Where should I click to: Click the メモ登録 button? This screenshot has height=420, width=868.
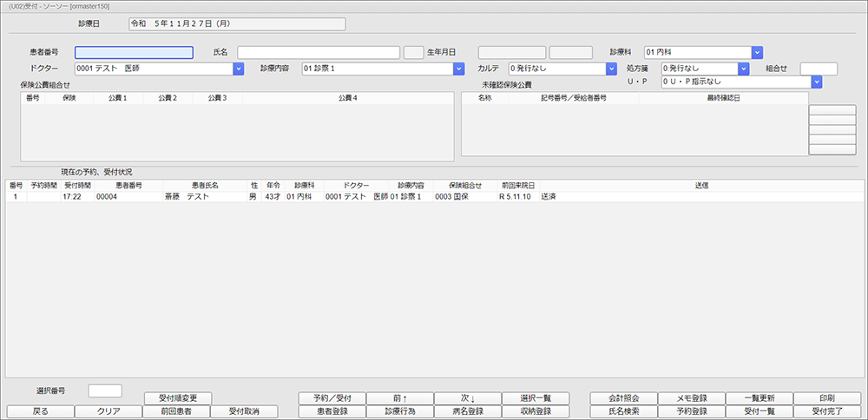pyautogui.click(x=692, y=397)
